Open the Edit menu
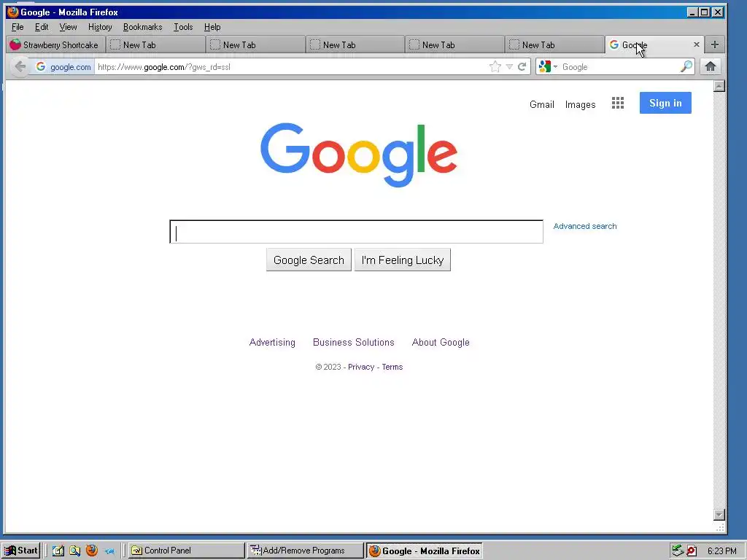The image size is (747, 560). tap(42, 27)
